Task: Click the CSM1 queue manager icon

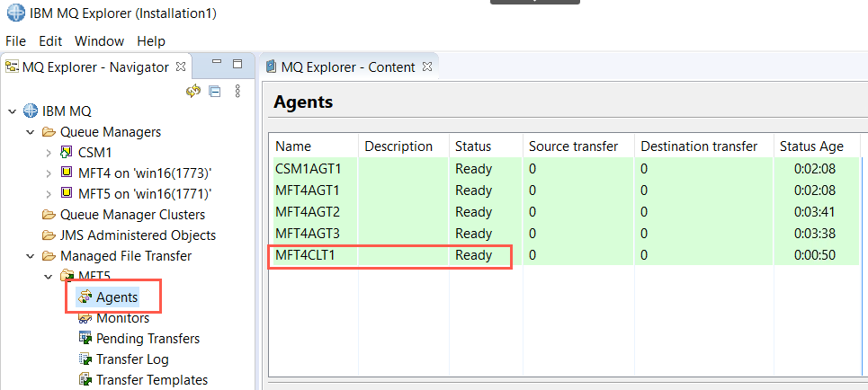Action: coord(66,152)
